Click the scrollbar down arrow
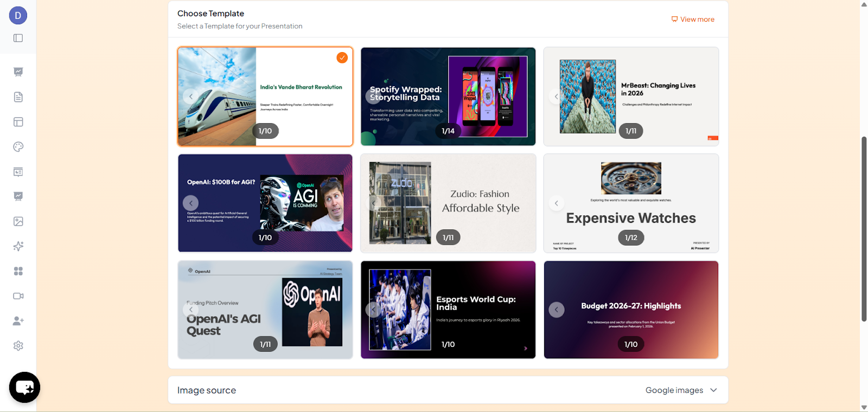 [x=864, y=407]
